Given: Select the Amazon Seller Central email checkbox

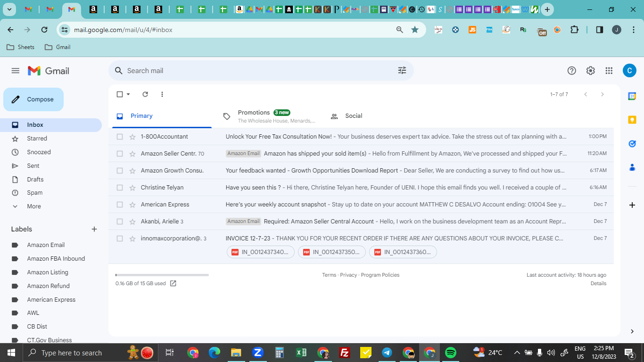Looking at the screenshot, I should coord(120,154).
